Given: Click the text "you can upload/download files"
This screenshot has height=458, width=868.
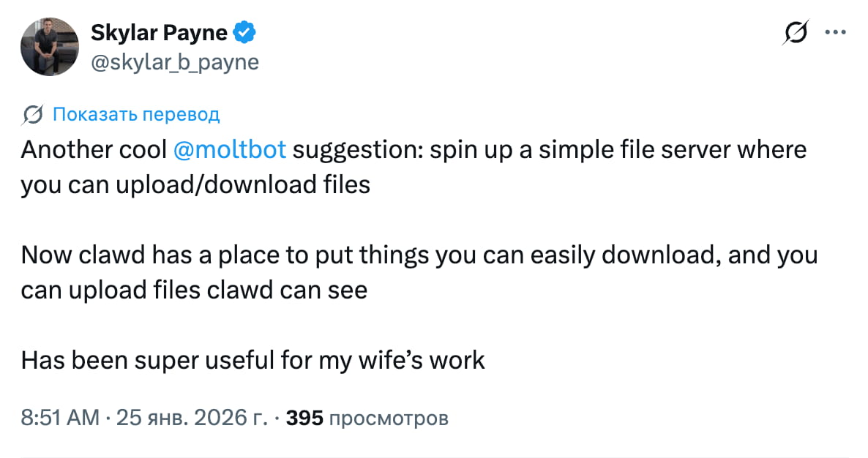Looking at the screenshot, I should [x=195, y=185].
